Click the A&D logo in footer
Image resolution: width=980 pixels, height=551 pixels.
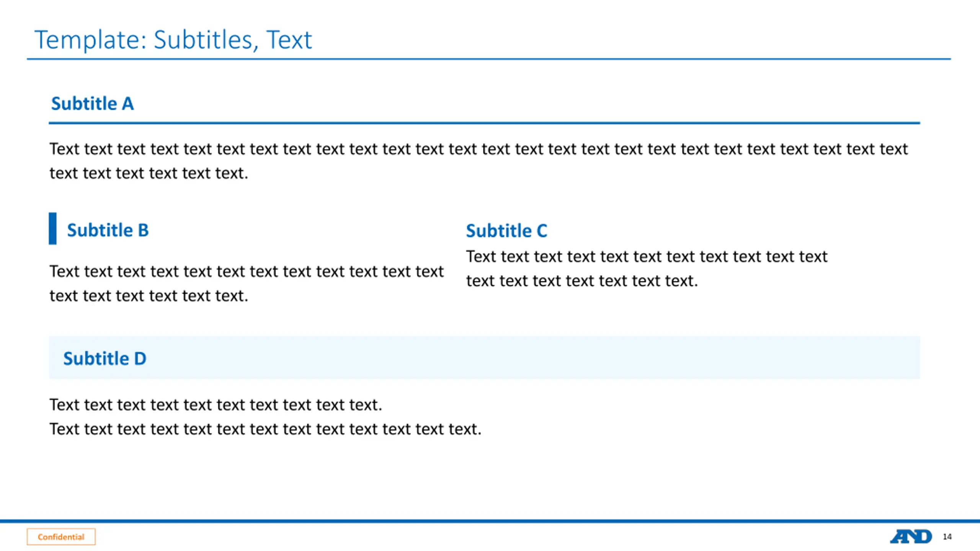(x=911, y=536)
